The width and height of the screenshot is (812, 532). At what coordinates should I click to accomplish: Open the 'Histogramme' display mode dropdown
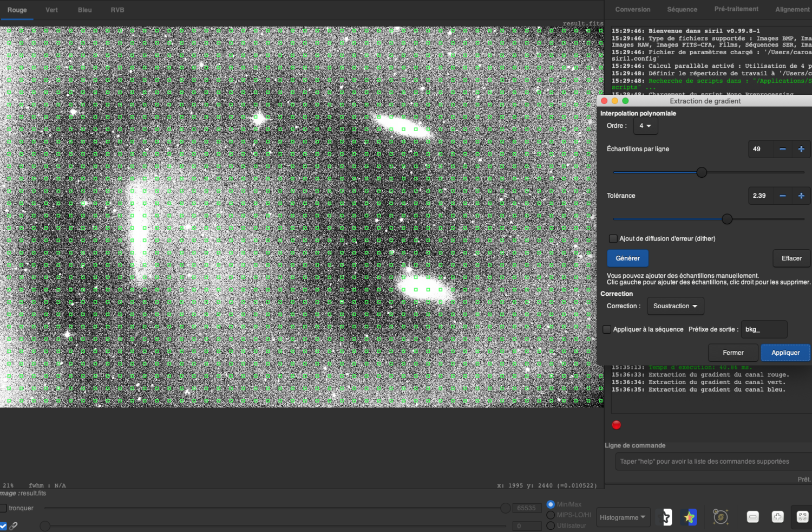click(623, 517)
